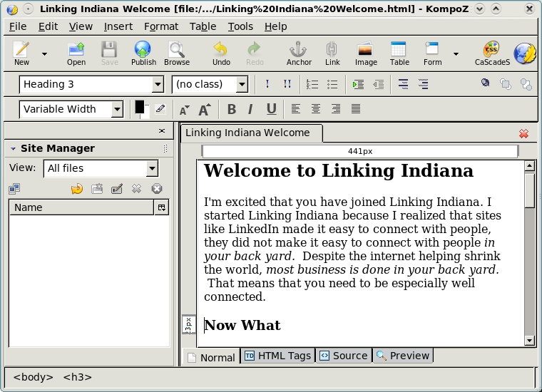Click the Undo arrow icon
This screenshot has width=542, height=392.
220,49
